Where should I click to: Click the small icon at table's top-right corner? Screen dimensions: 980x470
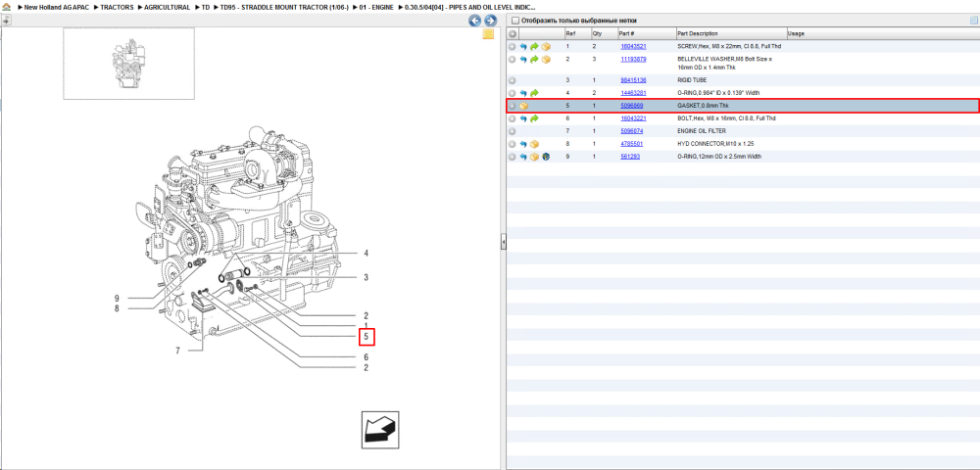click(973, 21)
